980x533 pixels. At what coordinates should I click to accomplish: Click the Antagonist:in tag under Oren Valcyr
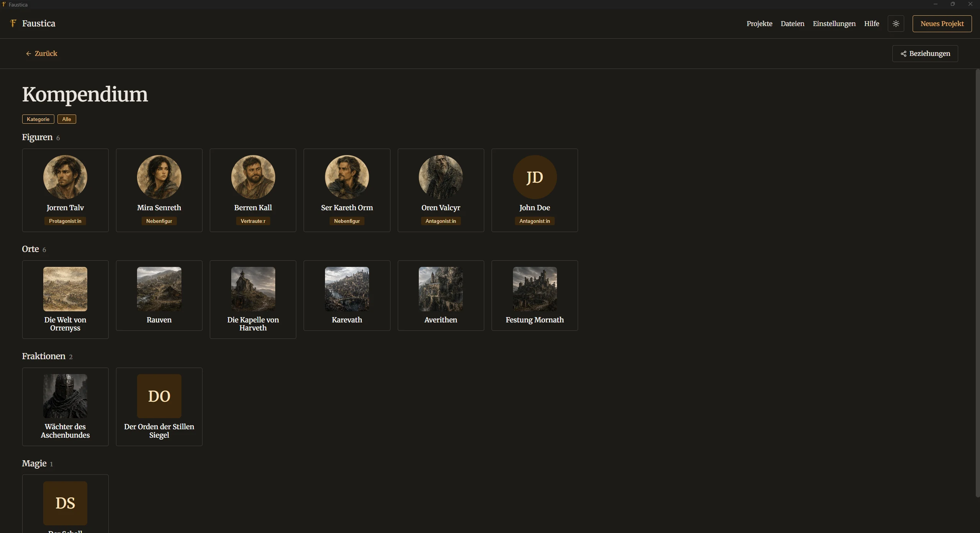coord(441,221)
